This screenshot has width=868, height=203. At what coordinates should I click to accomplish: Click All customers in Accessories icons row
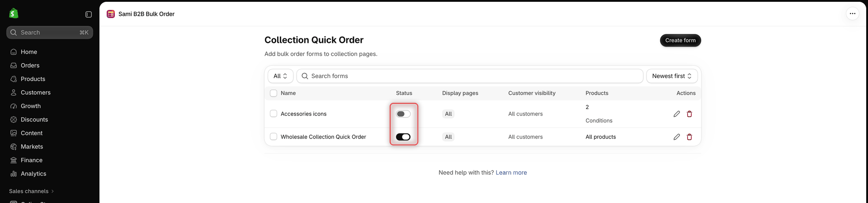(x=525, y=114)
